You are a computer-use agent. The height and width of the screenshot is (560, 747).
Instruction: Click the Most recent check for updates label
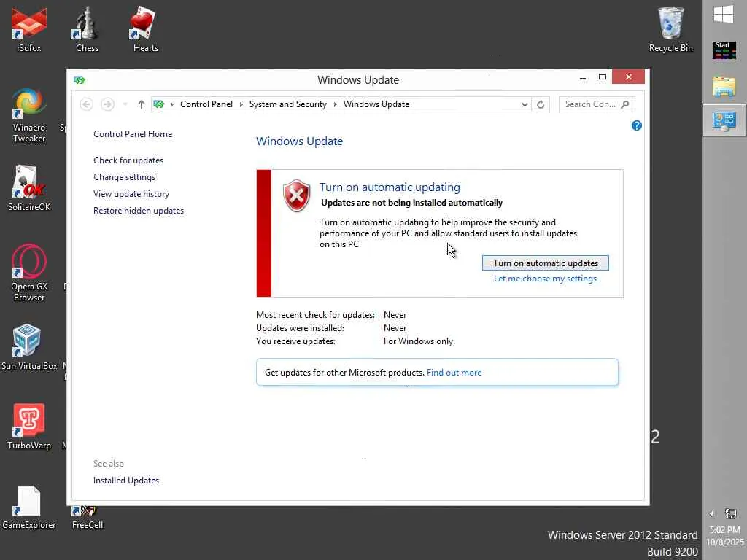click(x=315, y=315)
